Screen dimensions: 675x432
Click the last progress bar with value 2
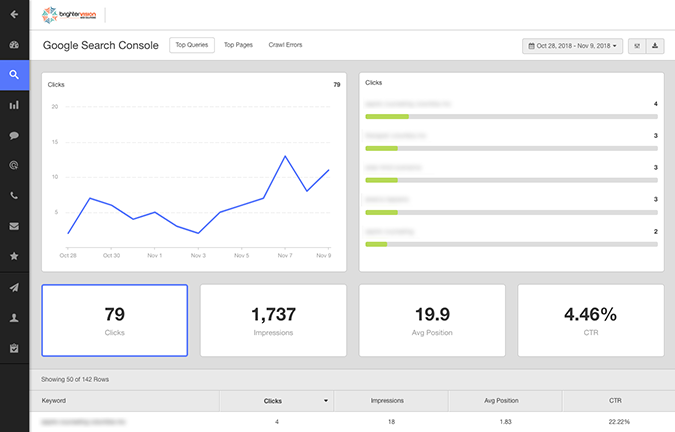pyautogui.click(x=511, y=244)
